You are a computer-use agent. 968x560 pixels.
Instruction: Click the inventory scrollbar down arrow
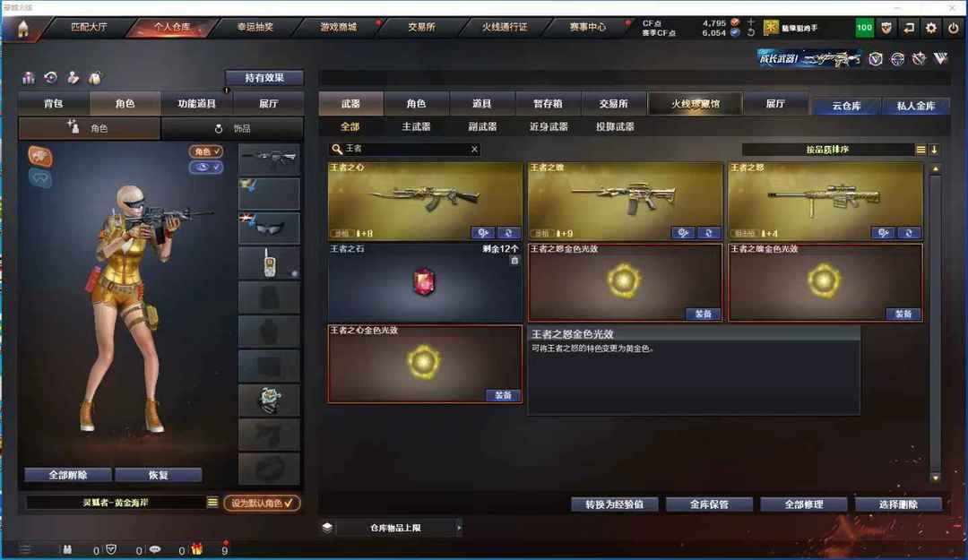(935, 478)
